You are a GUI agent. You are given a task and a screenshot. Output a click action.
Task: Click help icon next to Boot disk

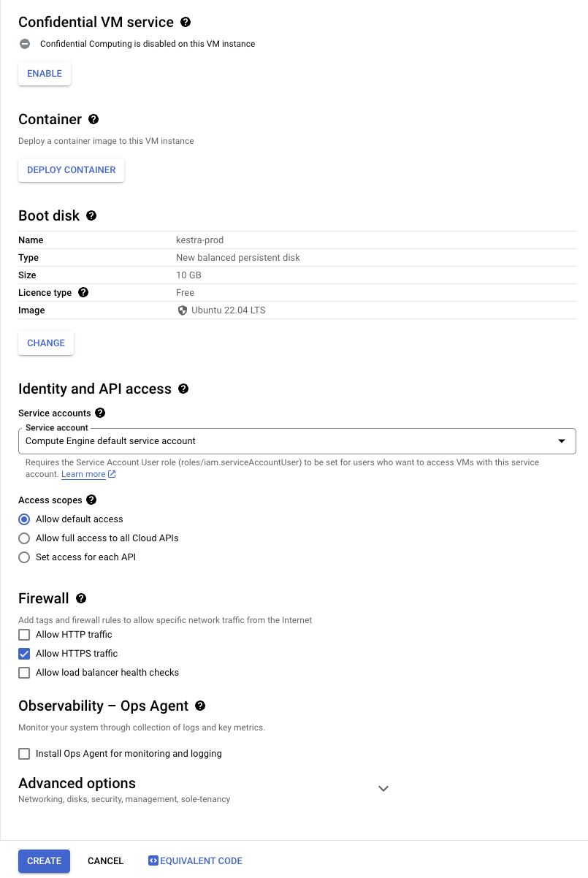tap(91, 215)
